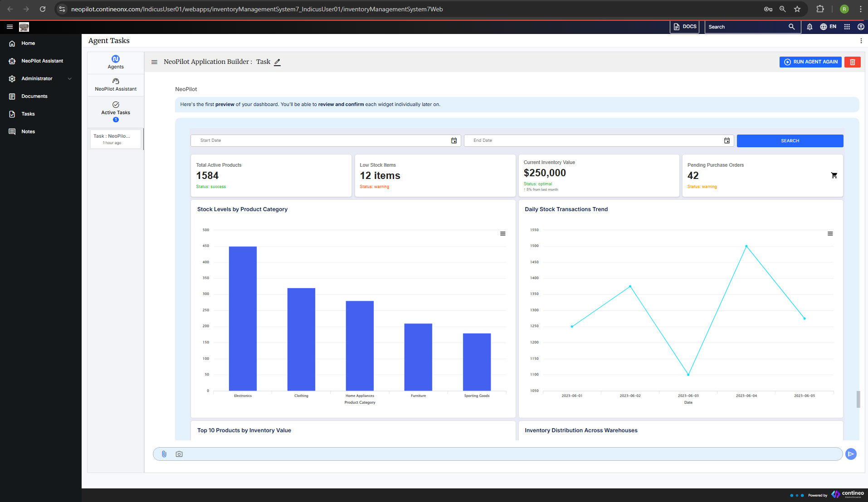This screenshot has height=502, width=868.
Task: Click browser reload button
Action: pos(43,9)
